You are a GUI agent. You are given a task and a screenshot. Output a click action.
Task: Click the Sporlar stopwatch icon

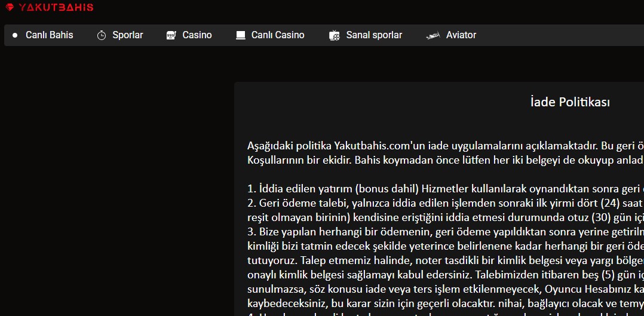[102, 35]
